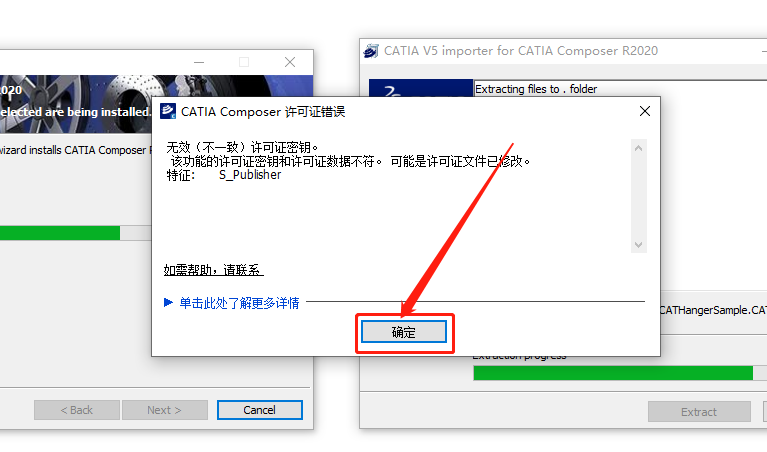The width and height of the screenshot is (767, 452).
Task: Click scroll down arrow in error message box
Action: pos(638,245)
